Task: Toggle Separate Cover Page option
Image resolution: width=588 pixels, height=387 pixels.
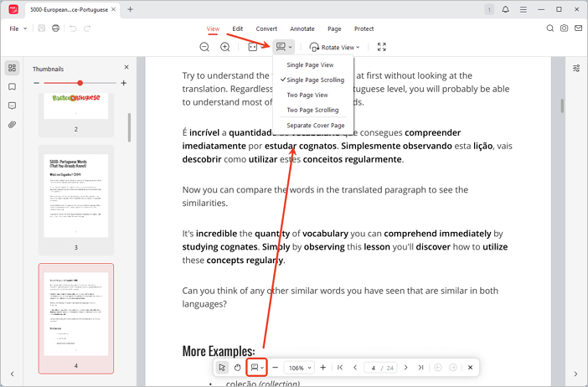Action: click(x=315, y=126)
